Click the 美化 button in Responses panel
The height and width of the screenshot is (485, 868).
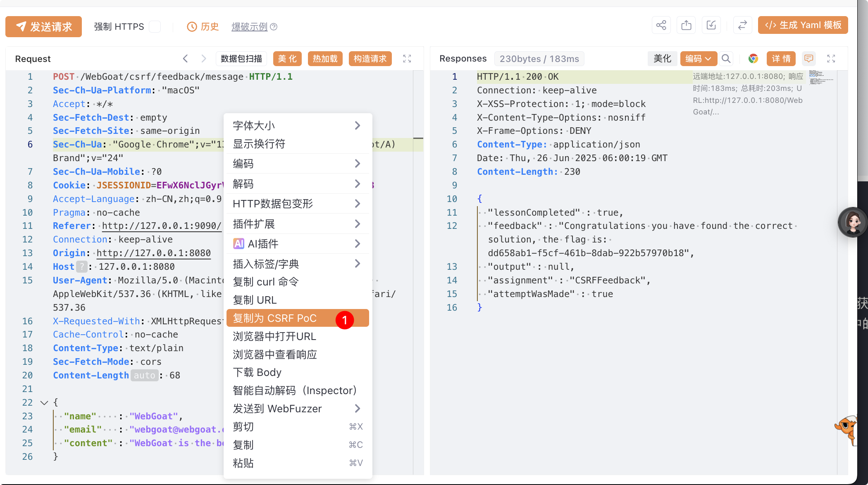pyautogui.click(x=662, y=59)
